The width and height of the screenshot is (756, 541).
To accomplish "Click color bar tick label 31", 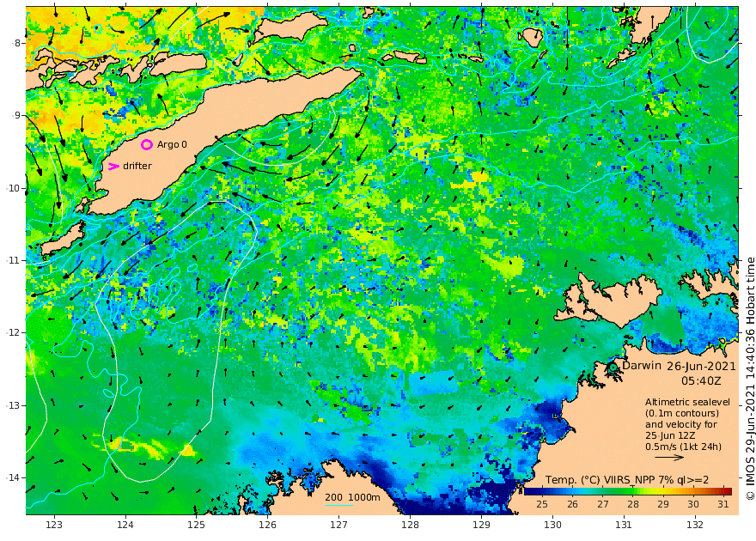I will (723, 504).
